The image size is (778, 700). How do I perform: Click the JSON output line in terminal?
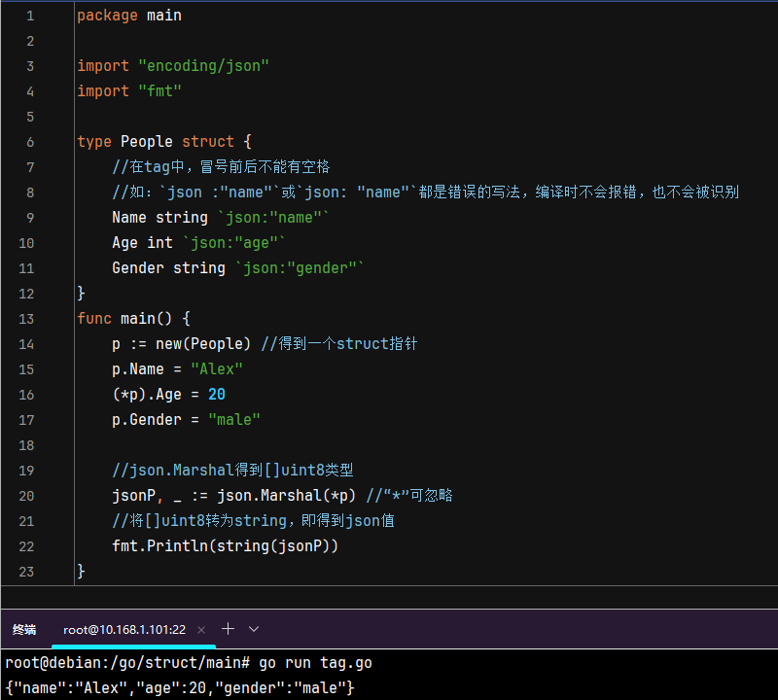pos(180,687)
